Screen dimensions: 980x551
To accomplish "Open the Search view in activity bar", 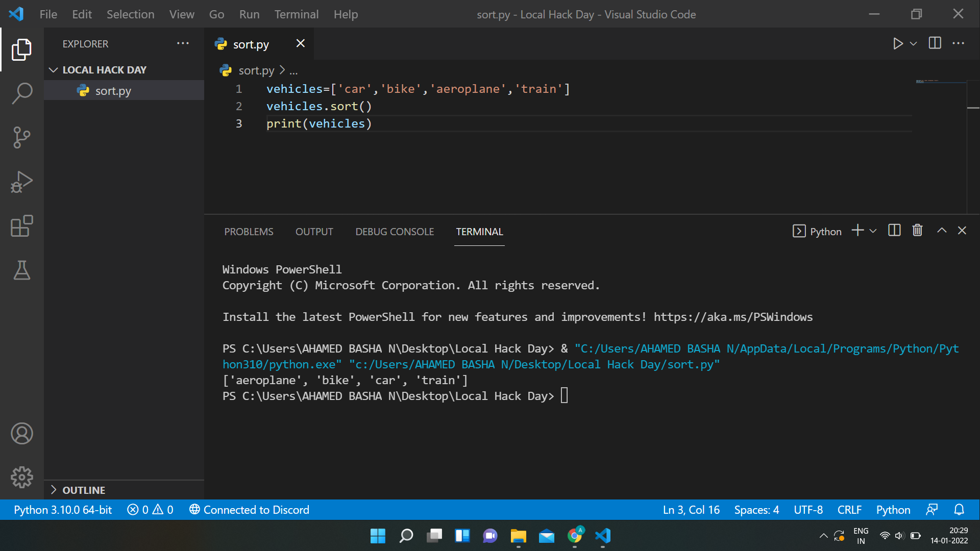I will point(22,93).
